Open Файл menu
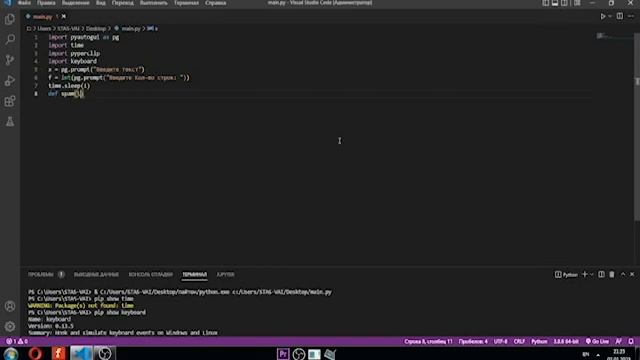 tap(24, 3)
